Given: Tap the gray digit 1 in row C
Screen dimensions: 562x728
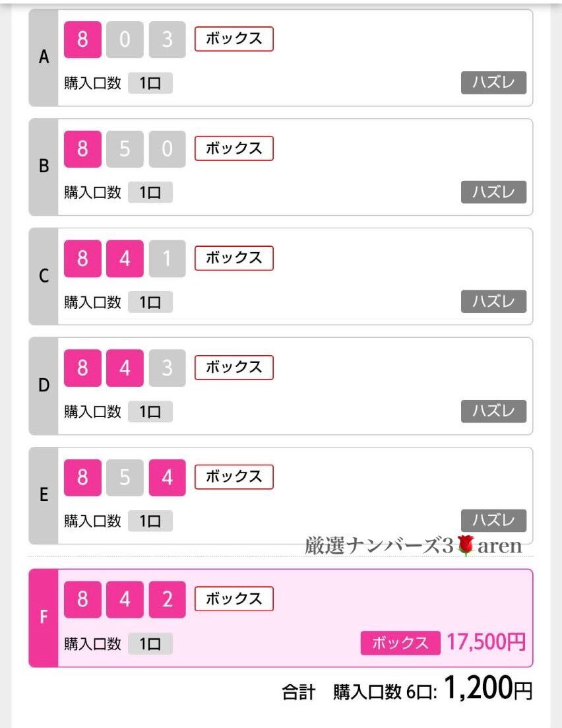Looking at the screenshot, I should (x=167, y=259).
